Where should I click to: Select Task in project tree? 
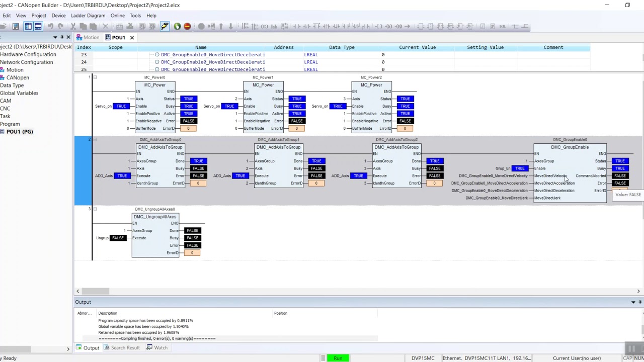5,116
